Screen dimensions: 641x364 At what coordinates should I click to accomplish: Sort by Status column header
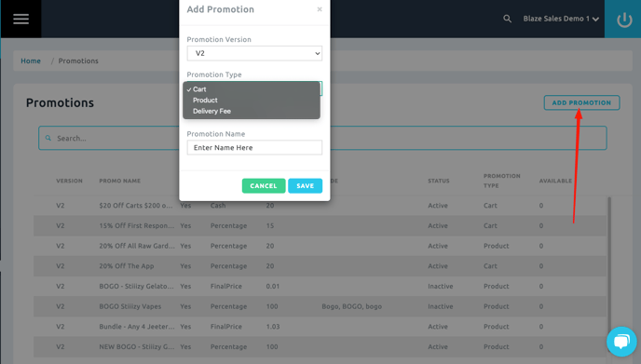point(439,181)
